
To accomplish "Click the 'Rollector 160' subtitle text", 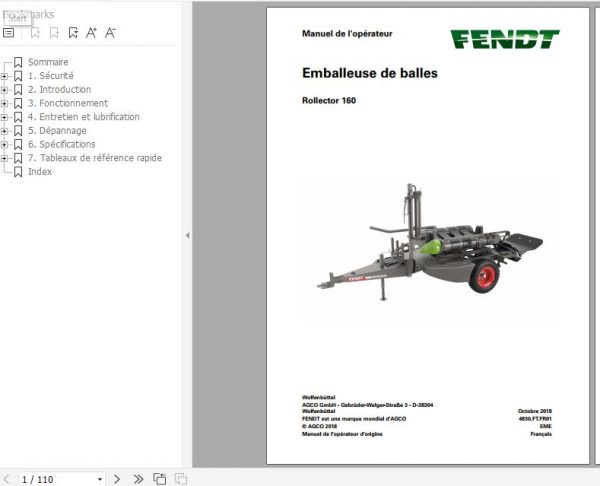I will click(329, 101).
